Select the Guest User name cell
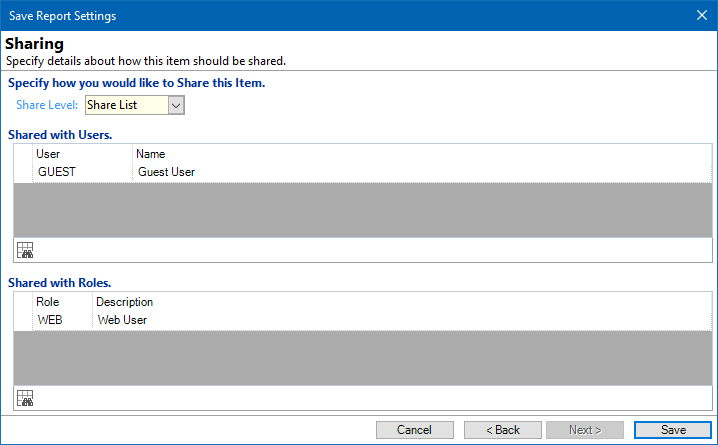 (422, 172)
